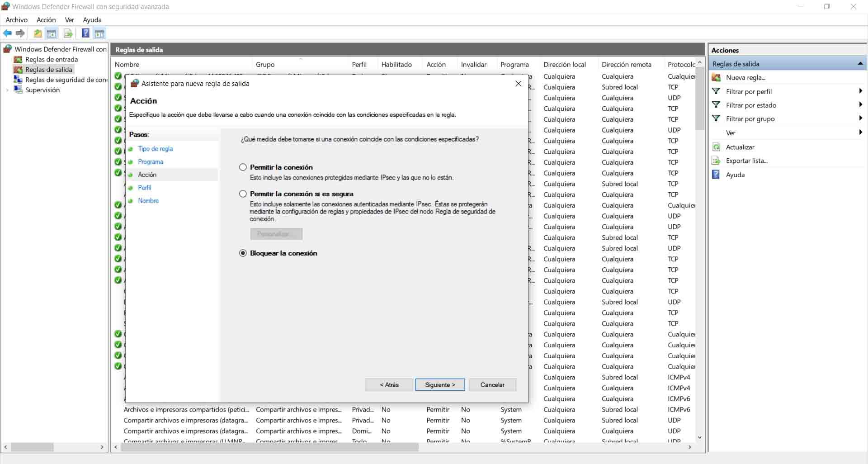Open the Ver submenu arrow in Acciones
The width and height of the screenshot is (868, 464).
tap(860, 133)
